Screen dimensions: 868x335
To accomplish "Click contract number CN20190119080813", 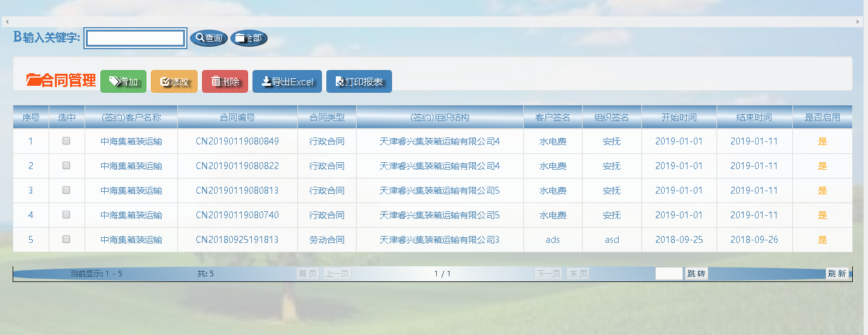I will [x=237, y=190].
